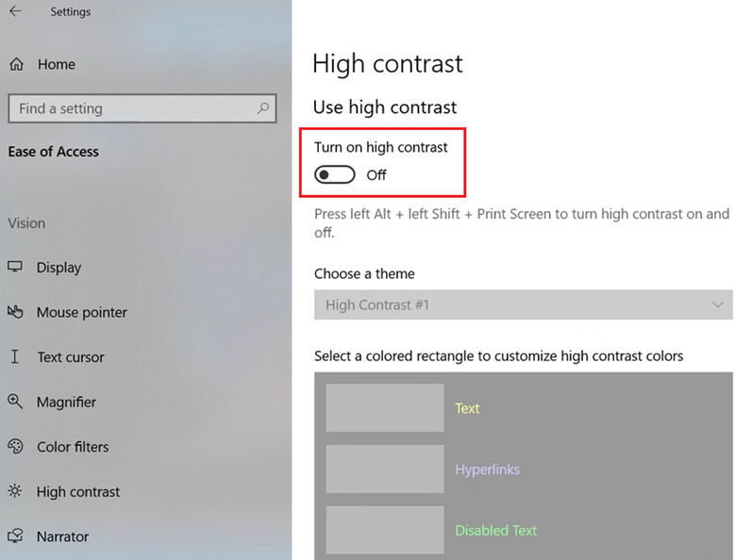The image size is (736, 560).
Task: Select the Mouse pointer icon in sidebar
Action: coord(15,312)
